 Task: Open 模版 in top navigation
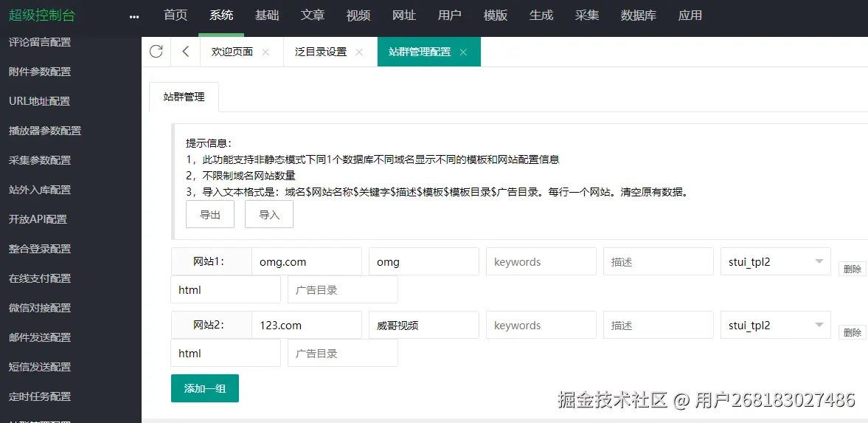coord(496,16)
